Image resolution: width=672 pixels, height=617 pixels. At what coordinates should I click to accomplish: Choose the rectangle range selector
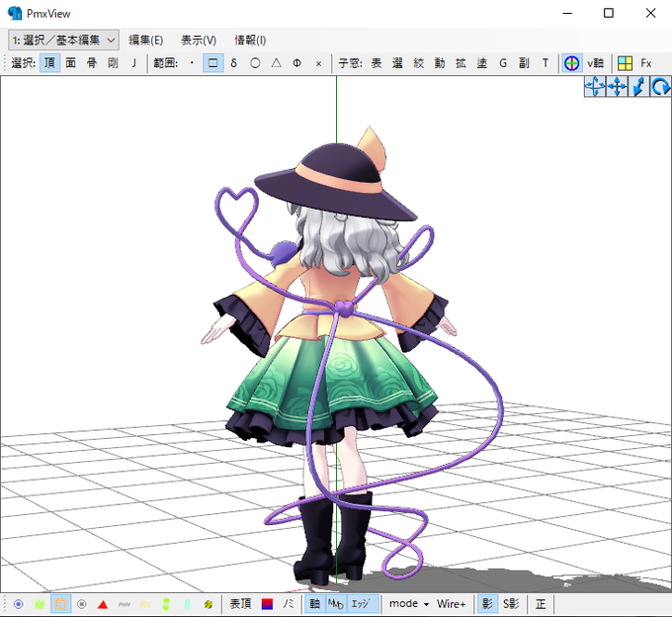[x=213, y=63]
